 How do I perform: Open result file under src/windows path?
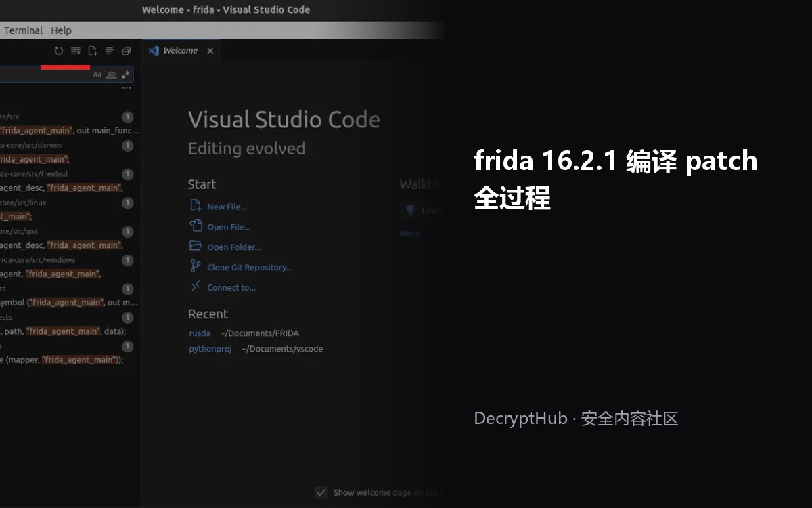pyautogui.click(x=68, y=259)
